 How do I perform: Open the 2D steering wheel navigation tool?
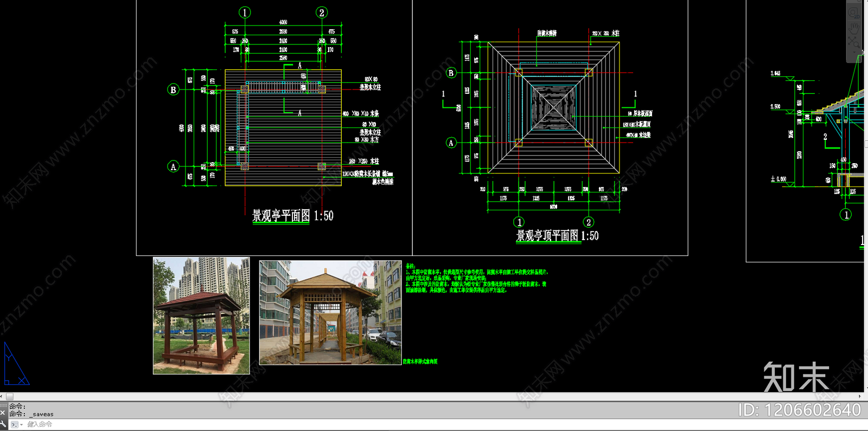854,12
